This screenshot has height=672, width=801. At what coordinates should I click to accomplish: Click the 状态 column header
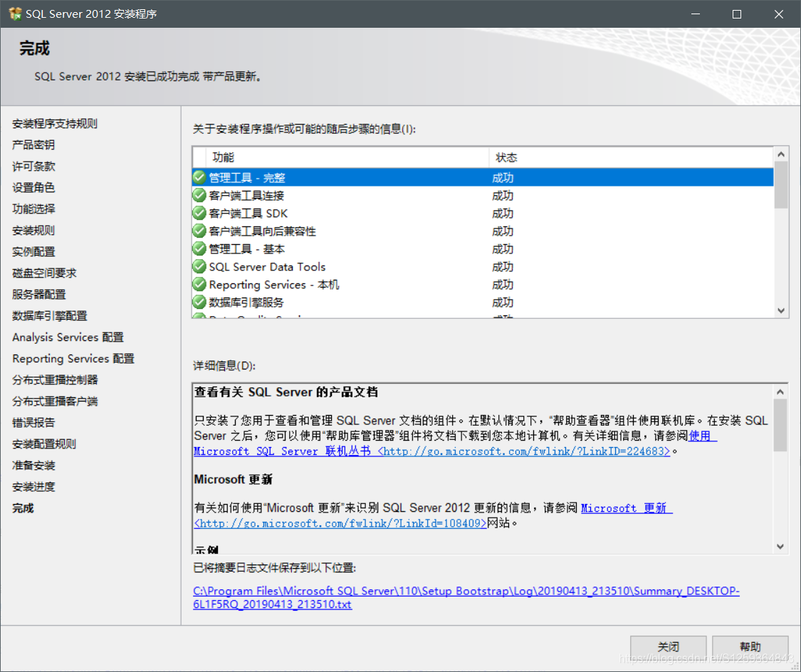pyautogui.click(x=632, y=157)
